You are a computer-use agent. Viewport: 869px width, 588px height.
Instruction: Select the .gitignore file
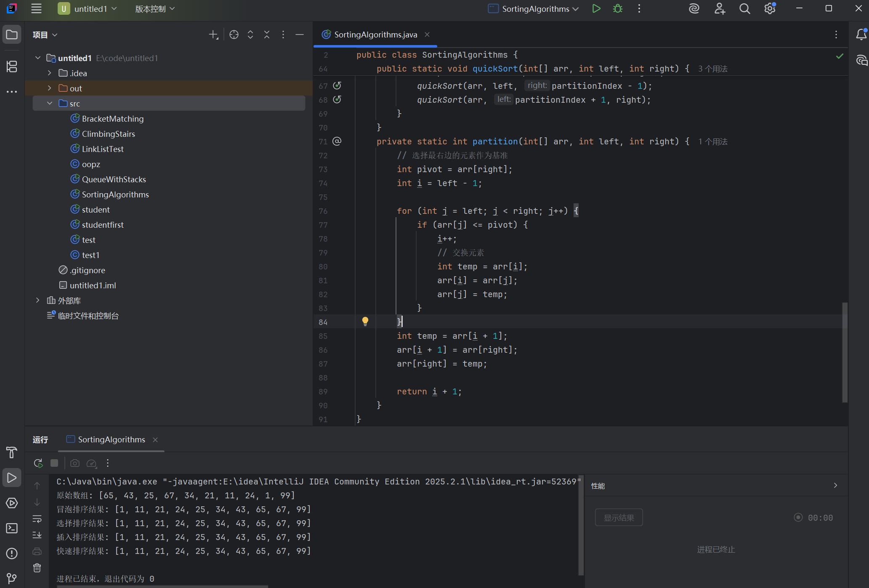tap(87, 270)
